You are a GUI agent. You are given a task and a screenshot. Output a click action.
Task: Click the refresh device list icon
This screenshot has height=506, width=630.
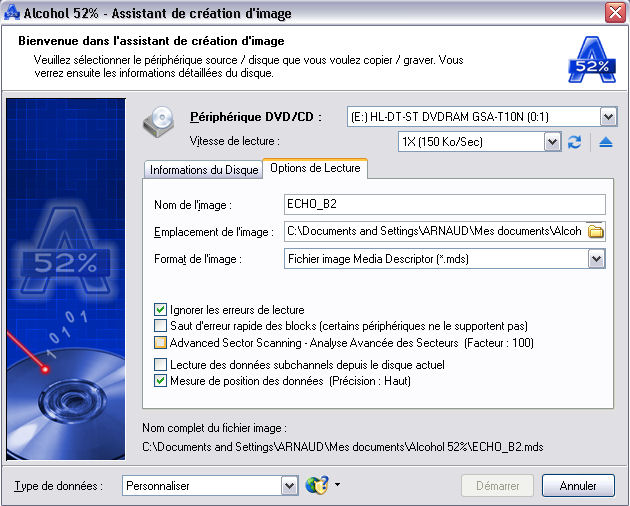point(575,142)
